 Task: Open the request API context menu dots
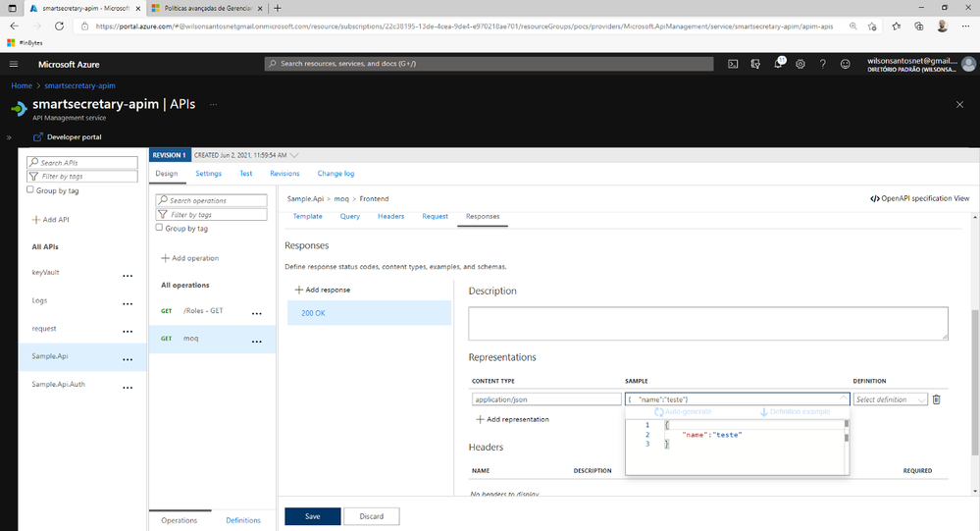128,332
